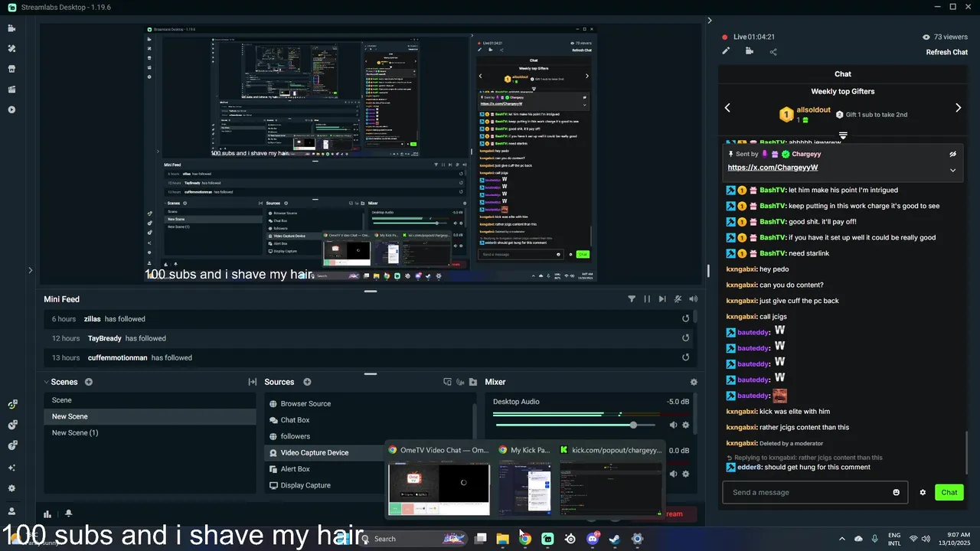Open scene transitions icon beside Scenes

(x=252, y=382)
